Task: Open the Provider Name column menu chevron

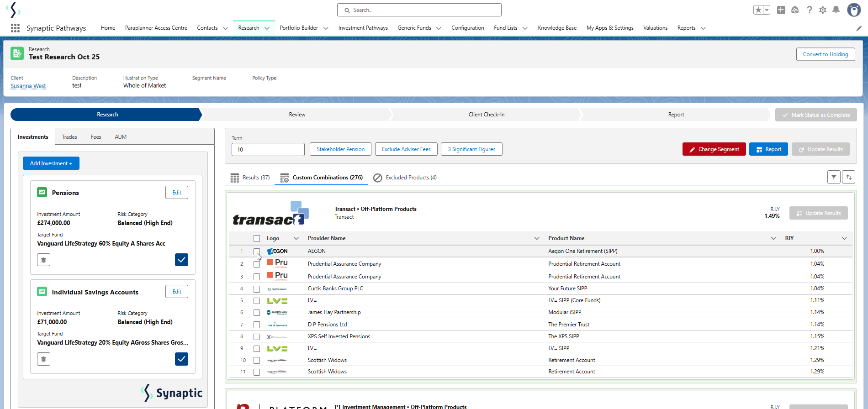Action: [537, 238]
